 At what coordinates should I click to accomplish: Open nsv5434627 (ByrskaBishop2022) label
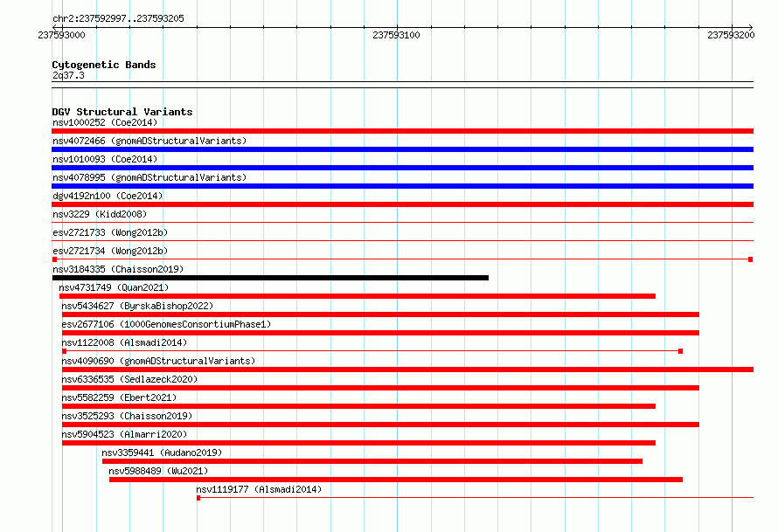click(137, 306)
